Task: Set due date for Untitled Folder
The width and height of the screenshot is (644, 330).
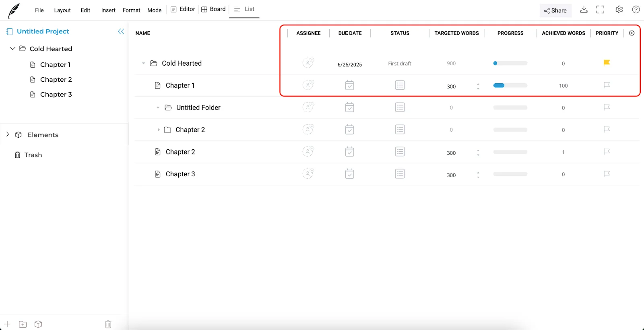Action: [x=350, y=107]
